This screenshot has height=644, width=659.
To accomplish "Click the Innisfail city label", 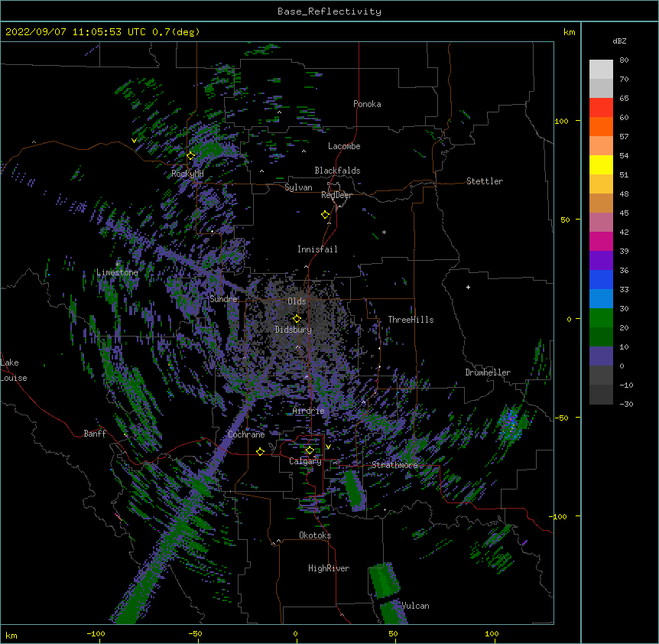I will pos(317,249).
